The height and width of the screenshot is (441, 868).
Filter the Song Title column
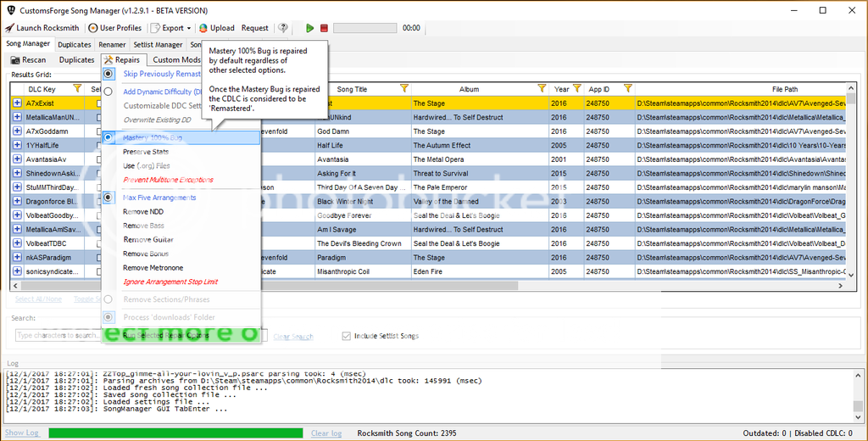(404, 89)
